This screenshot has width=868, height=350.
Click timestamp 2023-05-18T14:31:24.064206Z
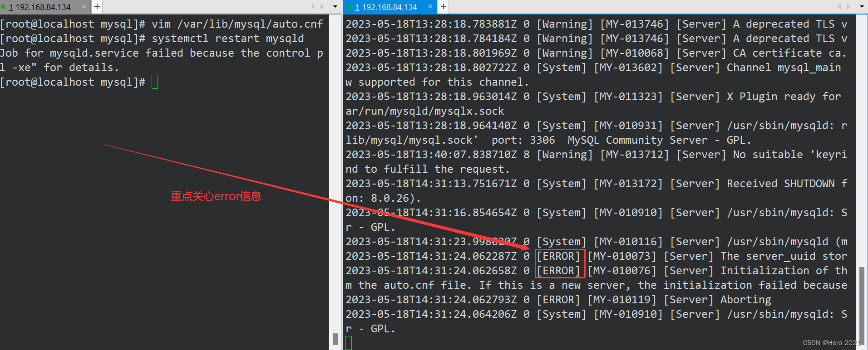(431, 314)
